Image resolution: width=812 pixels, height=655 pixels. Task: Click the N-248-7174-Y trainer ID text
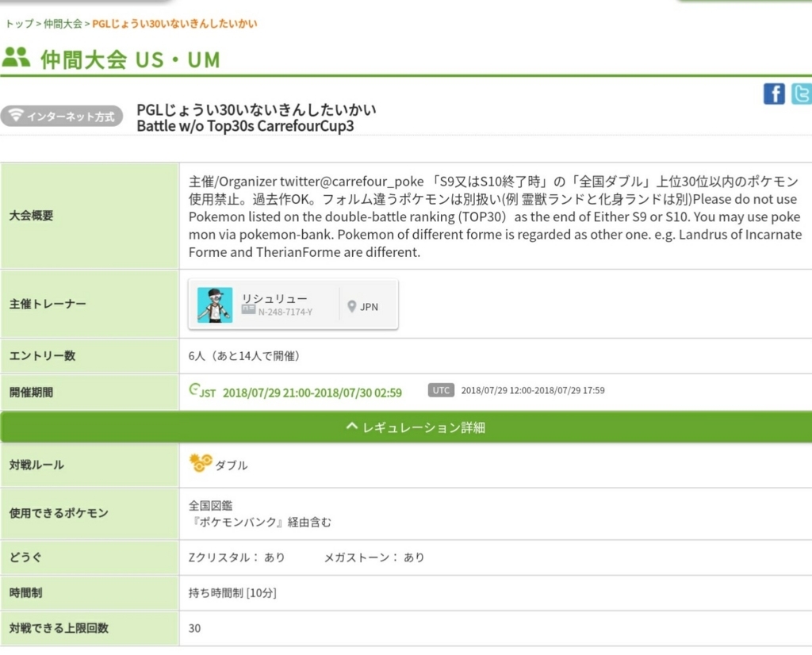click(285, 312)
